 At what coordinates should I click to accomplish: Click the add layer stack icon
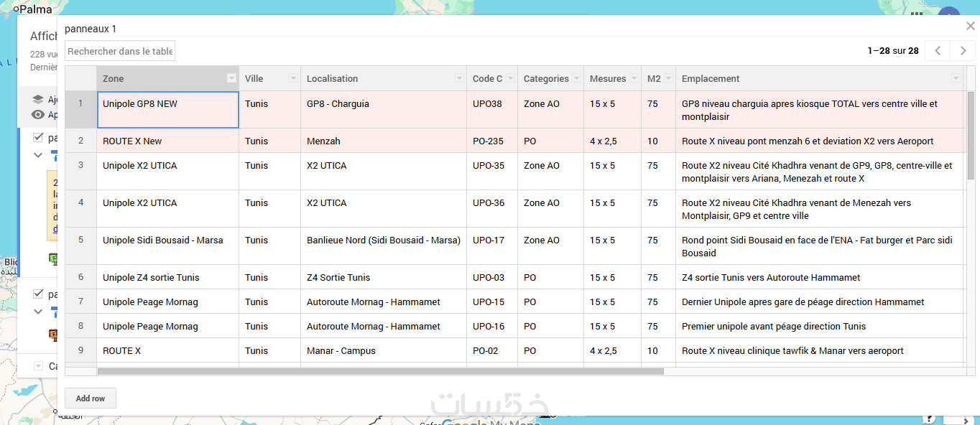click(38, 100)
